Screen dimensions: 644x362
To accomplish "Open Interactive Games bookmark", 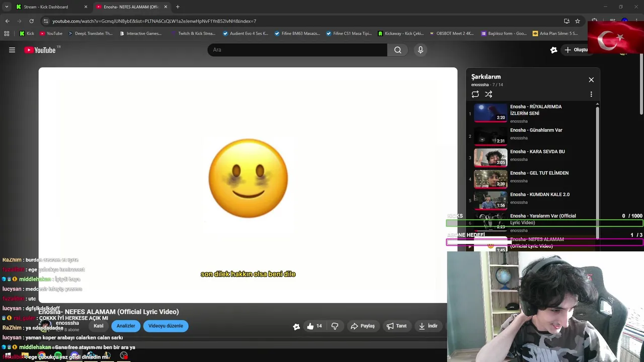I will point(140,34).
